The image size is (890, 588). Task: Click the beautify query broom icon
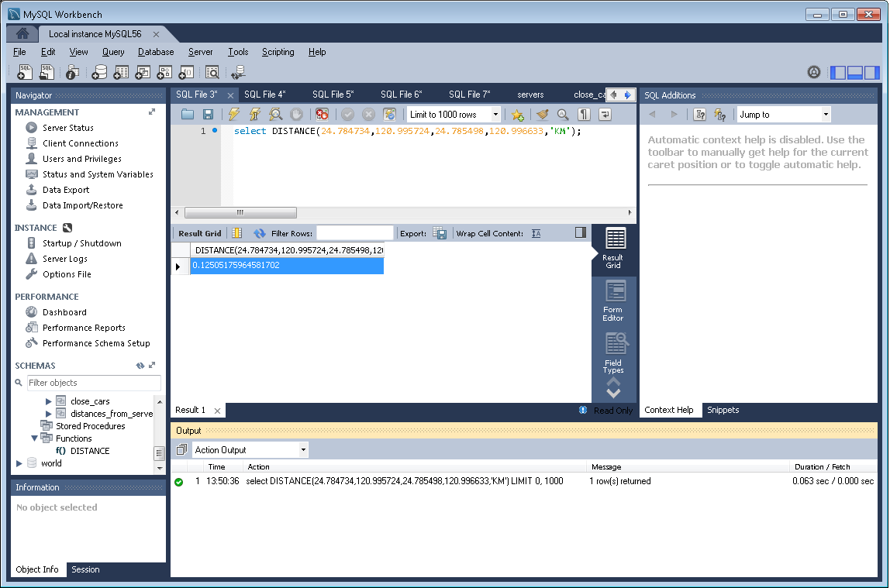543,115
